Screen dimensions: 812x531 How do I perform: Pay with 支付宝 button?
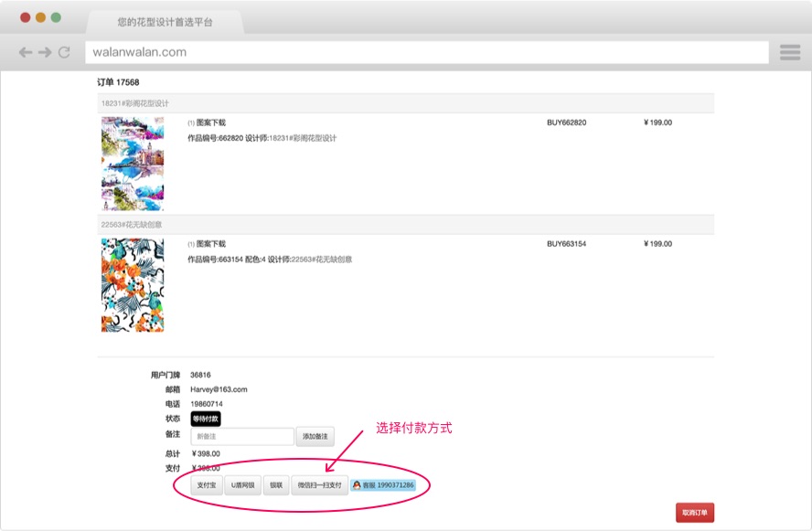206,485
